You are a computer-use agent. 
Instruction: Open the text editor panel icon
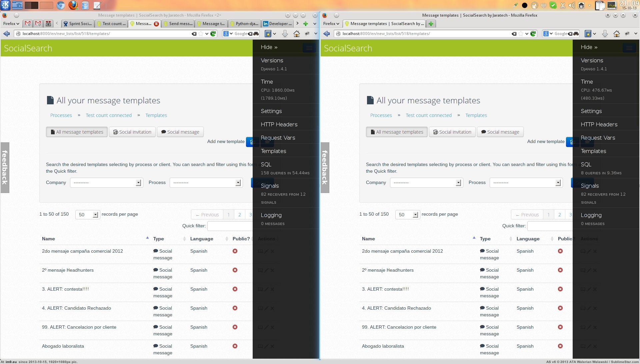tap(97, 5)
